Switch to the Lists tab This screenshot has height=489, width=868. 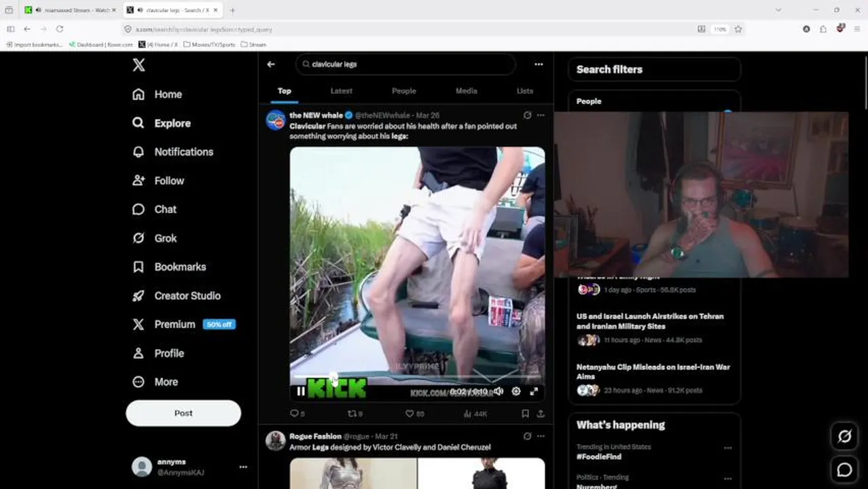coord(525,91)
